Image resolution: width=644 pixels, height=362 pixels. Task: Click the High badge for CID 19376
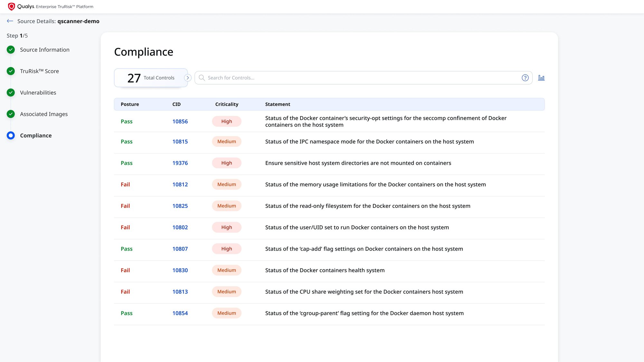[227, 163]
